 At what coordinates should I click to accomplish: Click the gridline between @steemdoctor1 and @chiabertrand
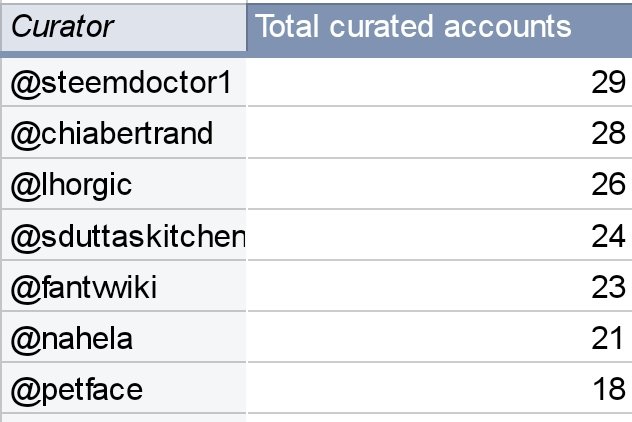[122, 108]
